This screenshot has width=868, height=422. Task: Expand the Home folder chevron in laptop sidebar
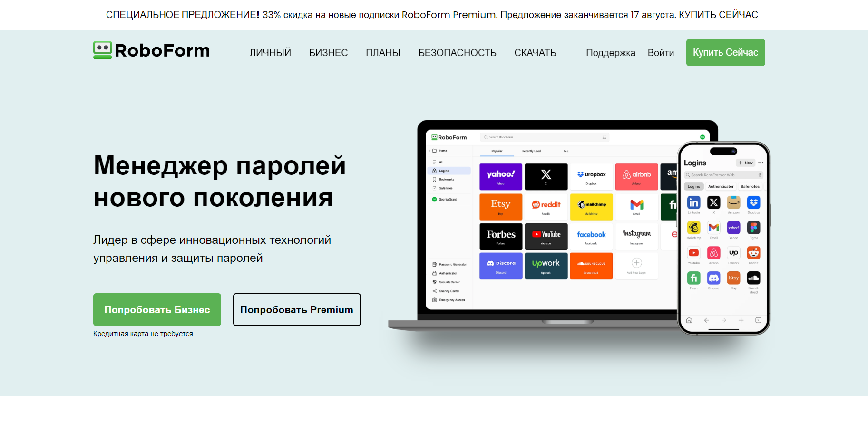pos(429,151)
